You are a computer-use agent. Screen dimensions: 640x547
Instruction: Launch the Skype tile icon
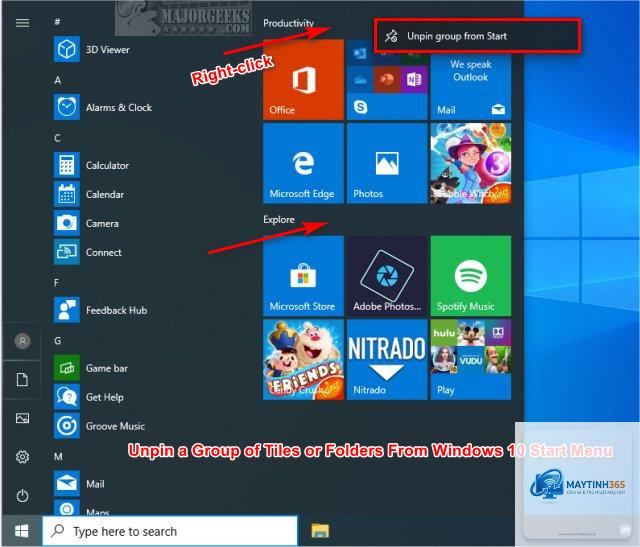click(x=360, y=107)
